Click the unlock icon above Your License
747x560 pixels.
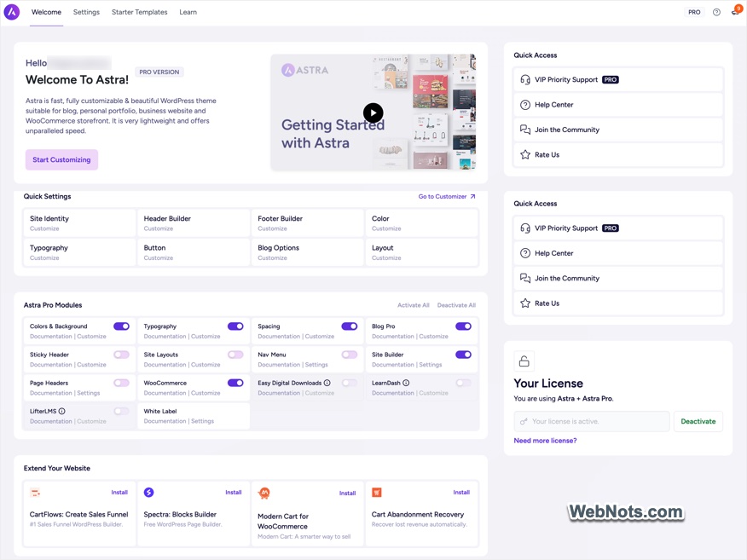(x=524, y=361)
